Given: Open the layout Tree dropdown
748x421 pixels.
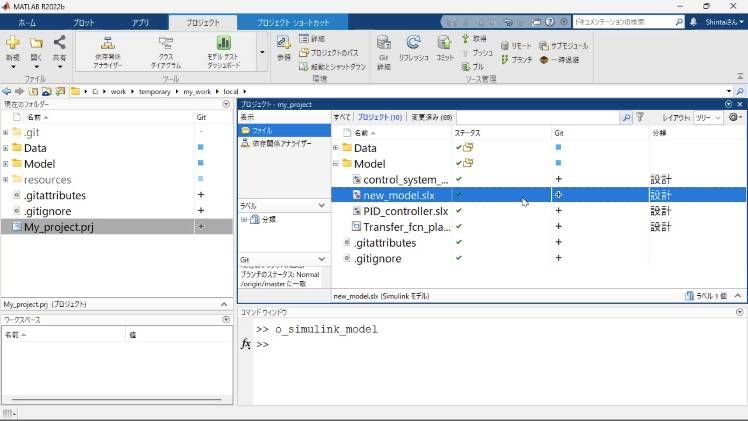Looking at the screenshot, I should [x=708, y=117].
